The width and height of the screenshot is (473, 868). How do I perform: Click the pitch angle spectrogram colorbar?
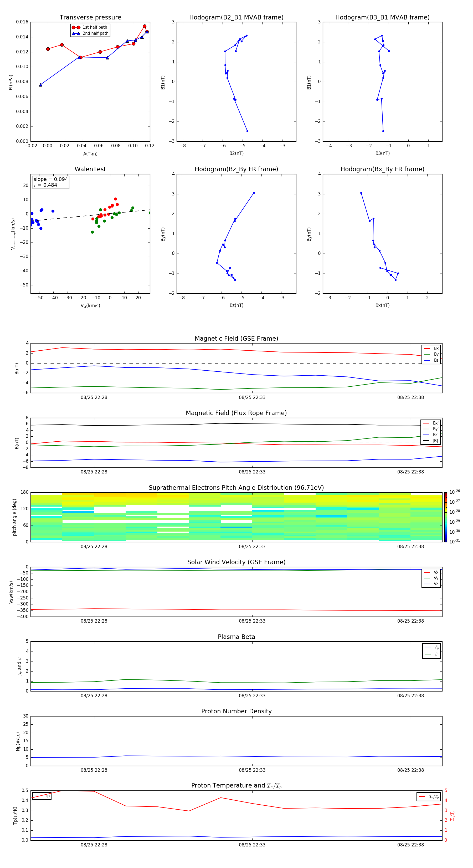click(x=446, y=517)
